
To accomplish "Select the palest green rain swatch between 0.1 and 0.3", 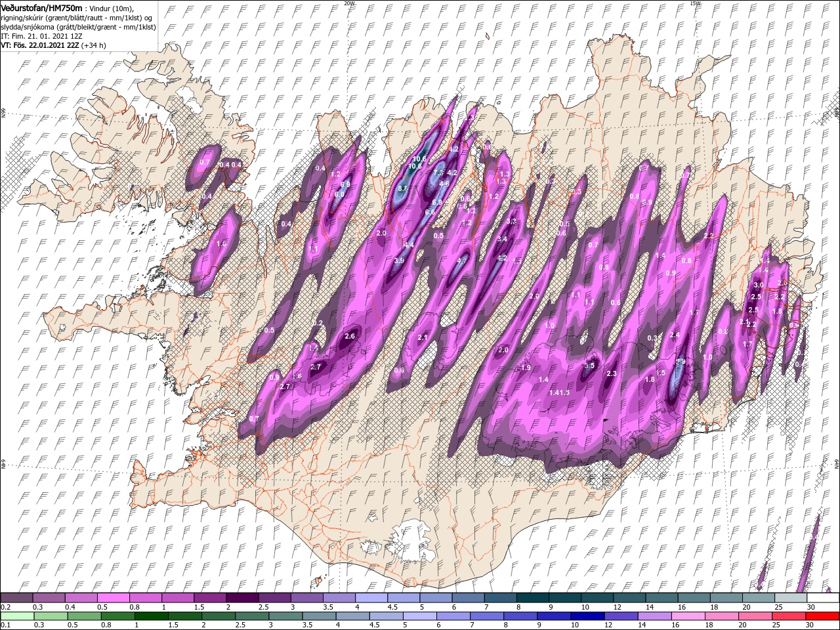I will point(16,616).
